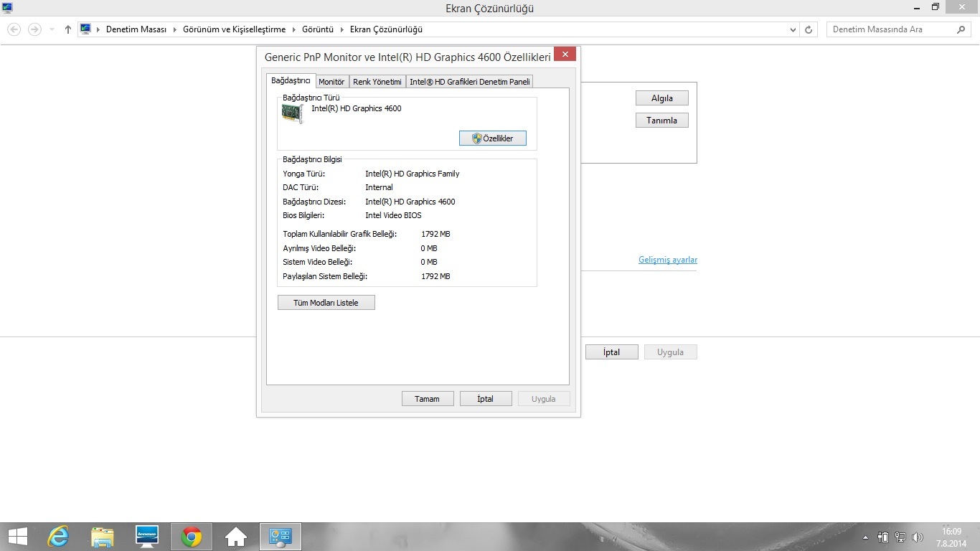
Task: Open Intel HD Grafikleri Denetim Paneli tab
Action: point(470,82)
